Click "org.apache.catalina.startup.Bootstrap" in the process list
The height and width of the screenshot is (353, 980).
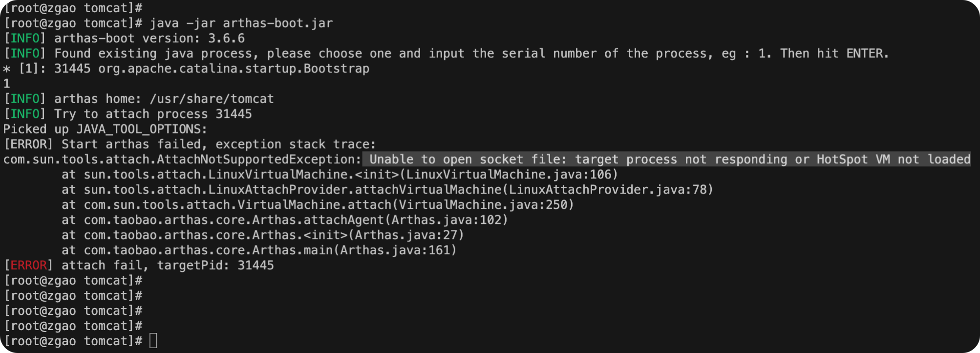coord(234,68)
